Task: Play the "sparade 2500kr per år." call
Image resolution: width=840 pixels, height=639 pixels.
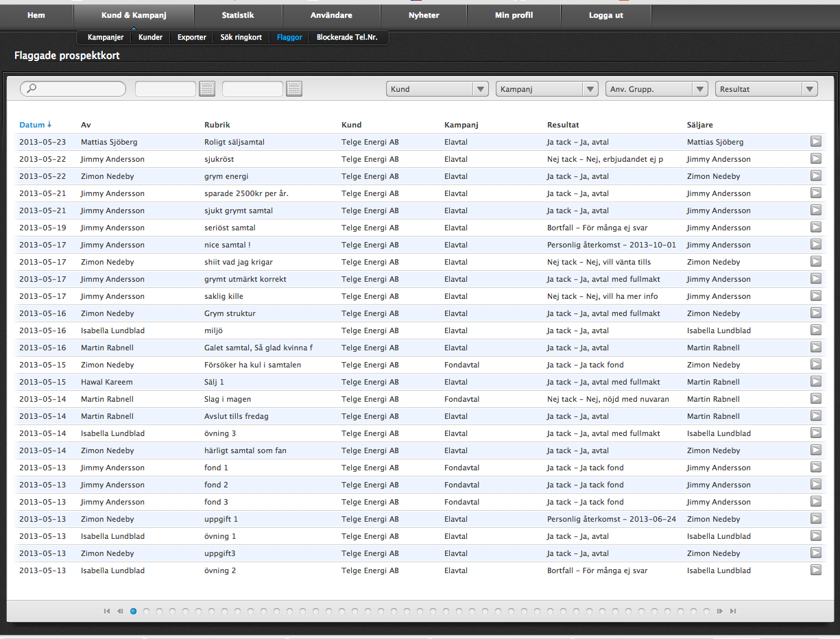Action: coord(815,193)
